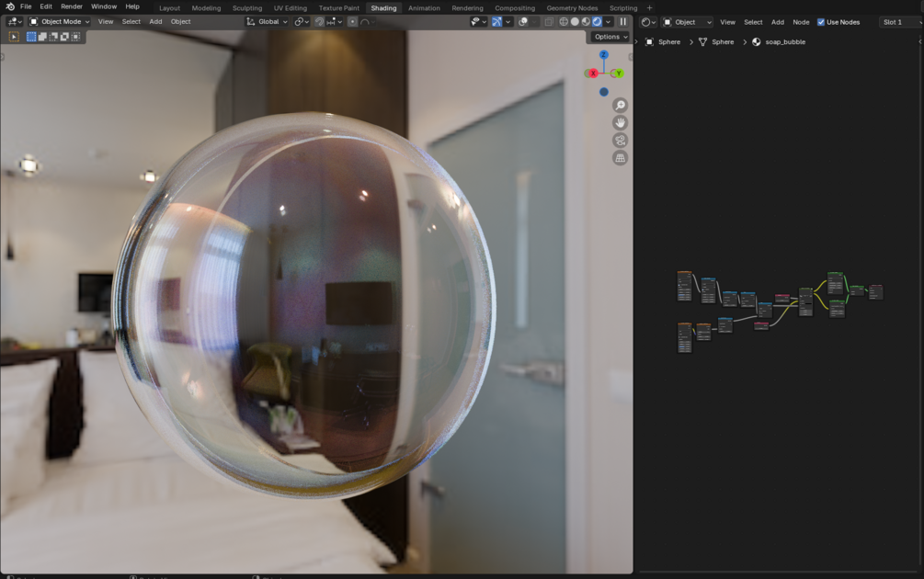This screenshot has width=924, height=579.
Task: Click the pan view hand icon
Action: pos(620,123)
